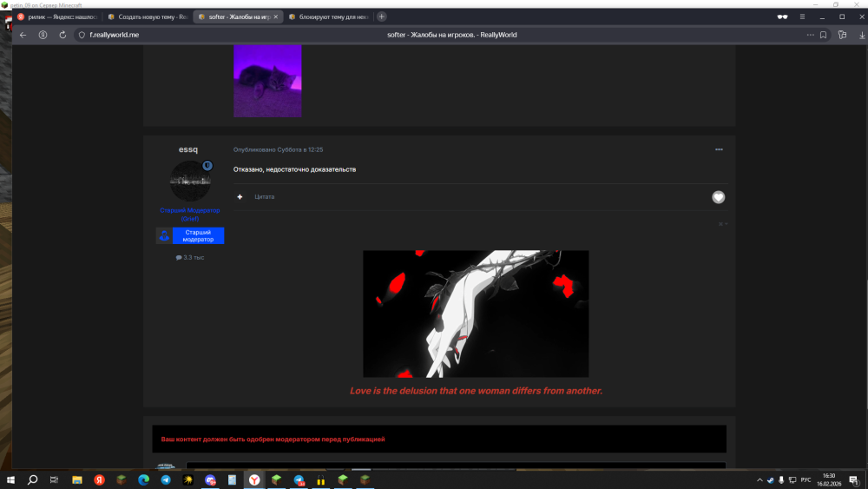Click the f.reallyworld.me address field
Image resolution: width=868 pixels, height=489 pixels.
click(114, 35)
